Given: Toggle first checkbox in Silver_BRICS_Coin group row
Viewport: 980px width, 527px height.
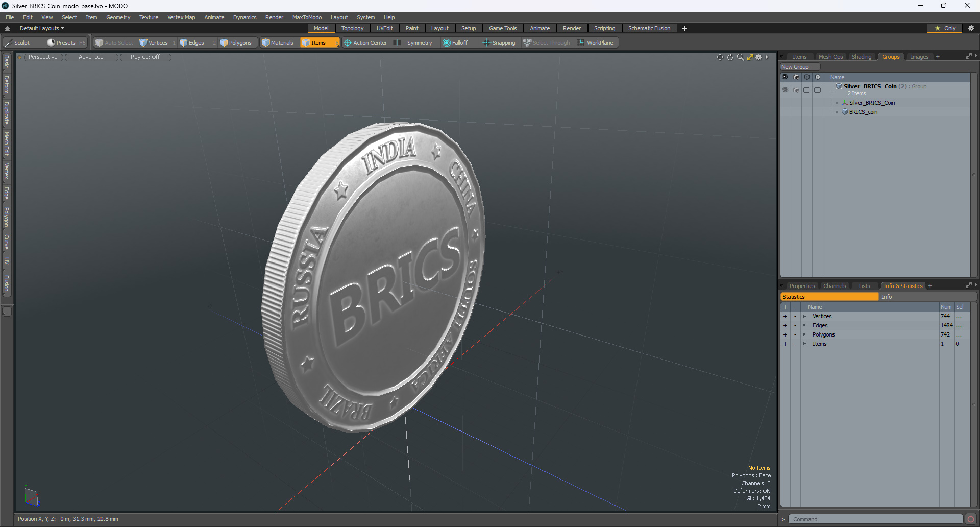Looking at the screenshot, I should pyautogui.click(x=807, y=90).
